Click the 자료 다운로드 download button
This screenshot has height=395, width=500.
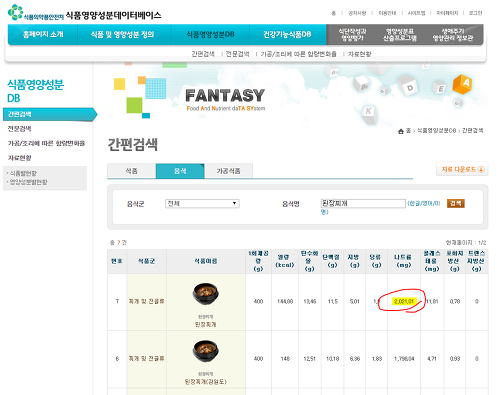click(462, 169)
